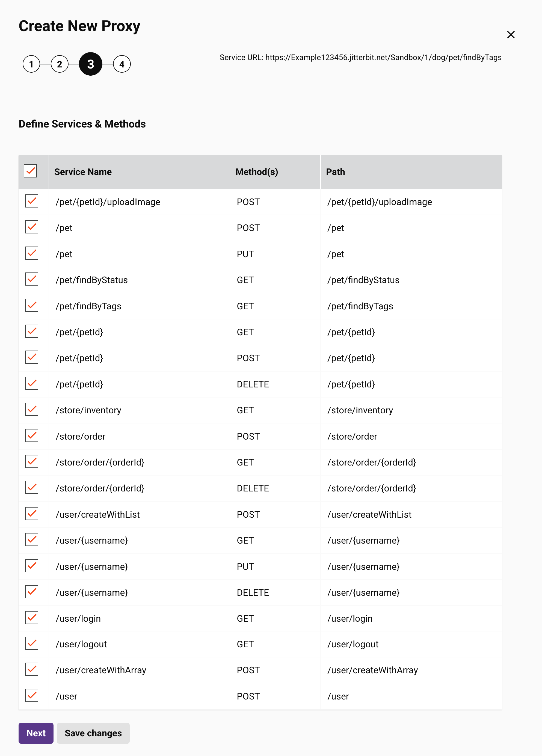Close the Create New Proxy dialog

511,35
